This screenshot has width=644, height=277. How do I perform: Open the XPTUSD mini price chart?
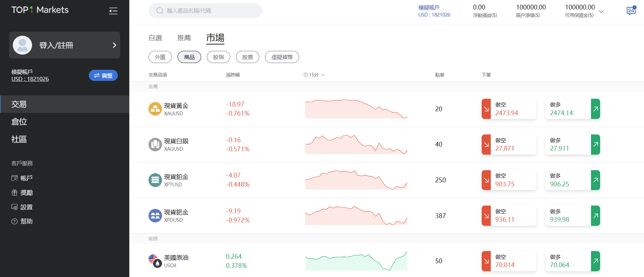356,180
